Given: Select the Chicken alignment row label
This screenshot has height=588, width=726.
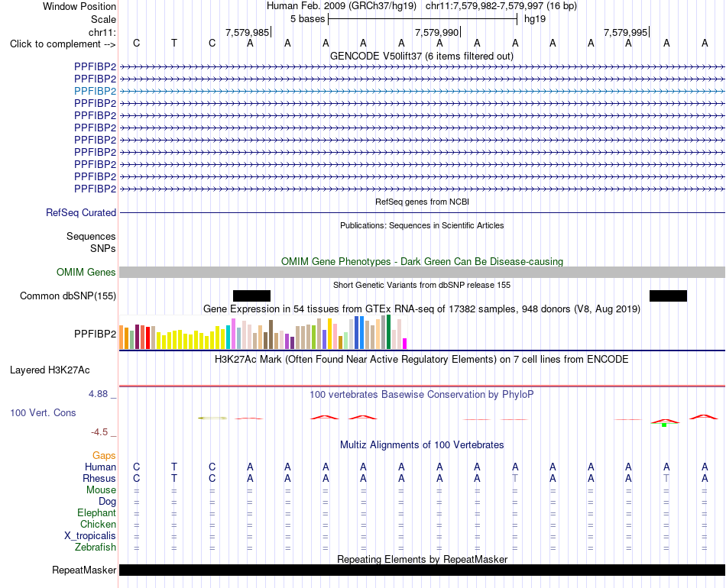Looking at the screenshot, I should coord(98,524).
